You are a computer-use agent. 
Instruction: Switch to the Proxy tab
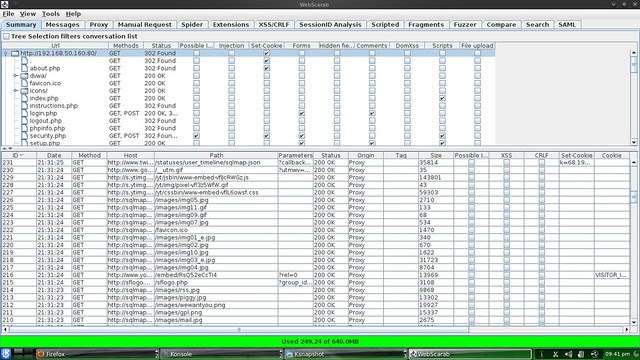99,24
